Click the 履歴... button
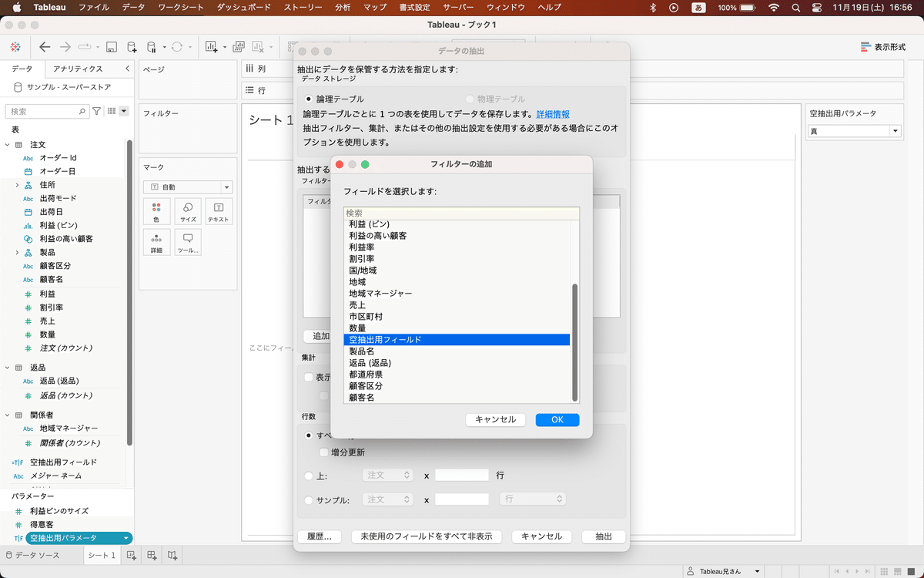Screen dimensions: 924x578 pos(319,536)
